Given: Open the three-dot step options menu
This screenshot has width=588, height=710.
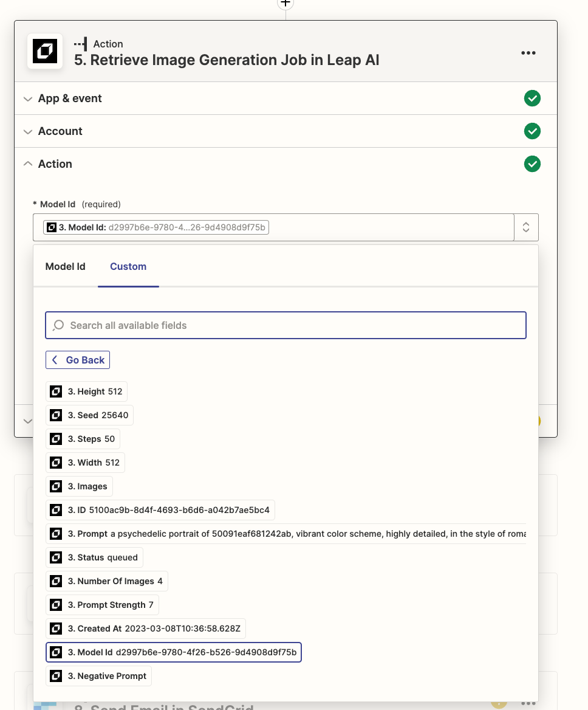Looking at the screenshot, I should (528, 53).
